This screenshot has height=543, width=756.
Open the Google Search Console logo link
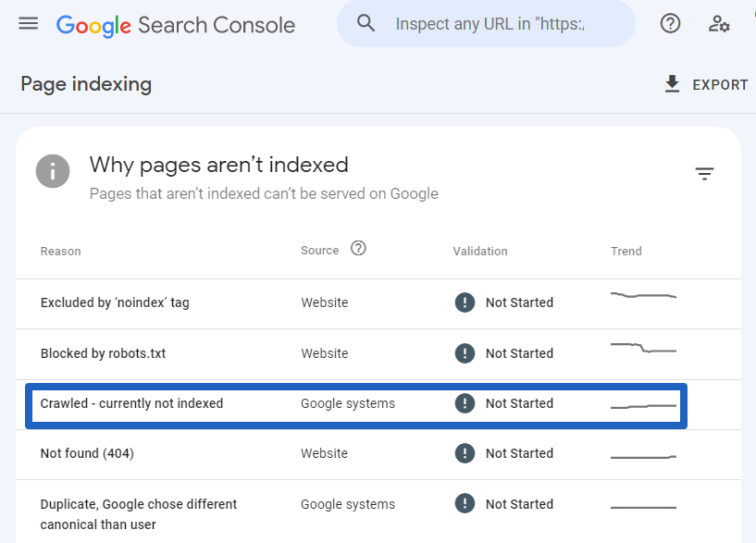(x=176, y=25)
